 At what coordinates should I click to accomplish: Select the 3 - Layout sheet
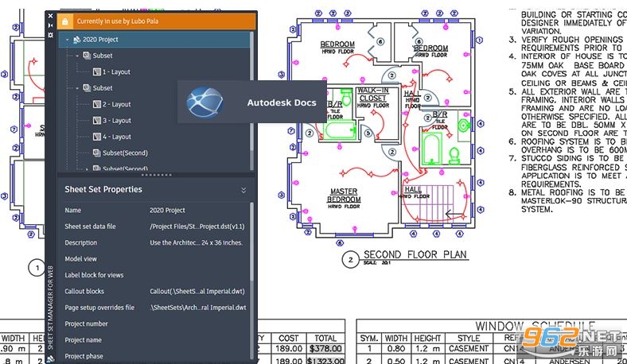point(117,120)
